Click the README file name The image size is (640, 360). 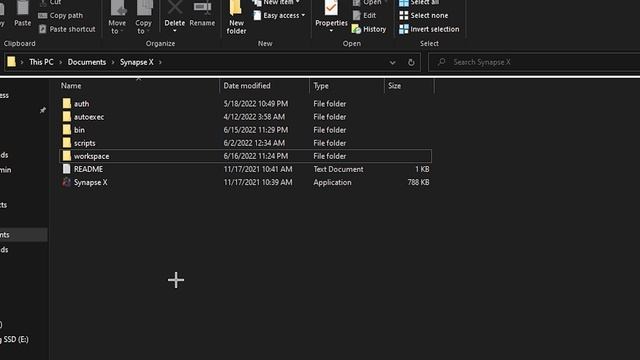click(88, 169)
